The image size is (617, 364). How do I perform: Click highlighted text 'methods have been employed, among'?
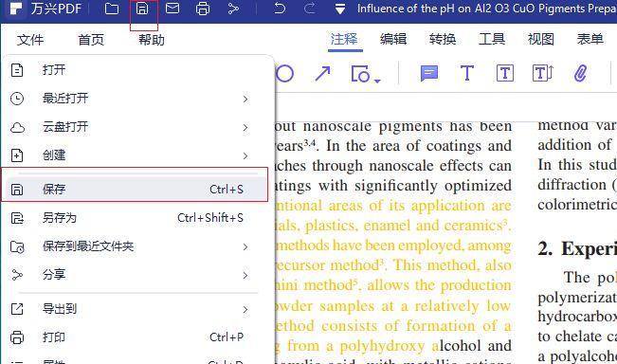[x=393, y=246]
